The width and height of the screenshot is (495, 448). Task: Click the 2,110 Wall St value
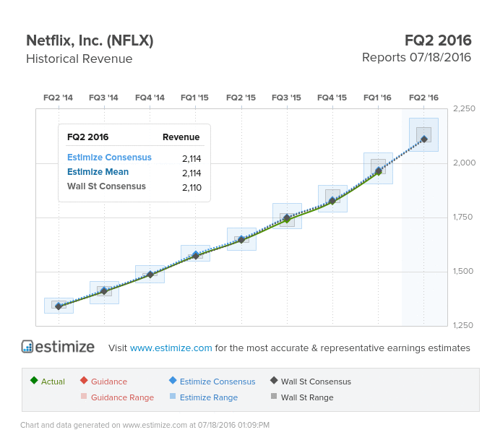click(x=191, y=188)
